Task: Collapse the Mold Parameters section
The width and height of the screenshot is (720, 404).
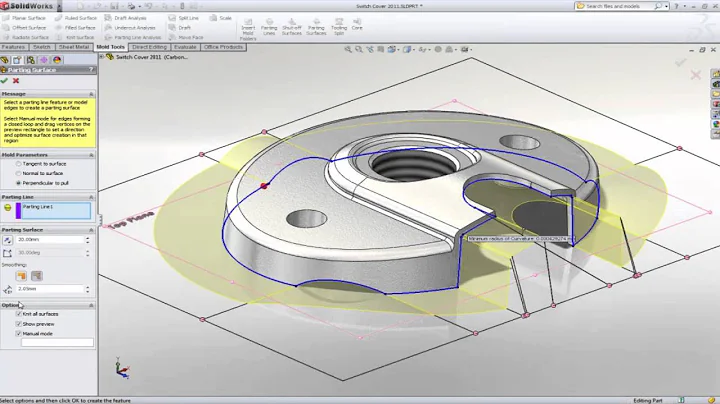Action: pyautogui.click(x=91, y=155)
